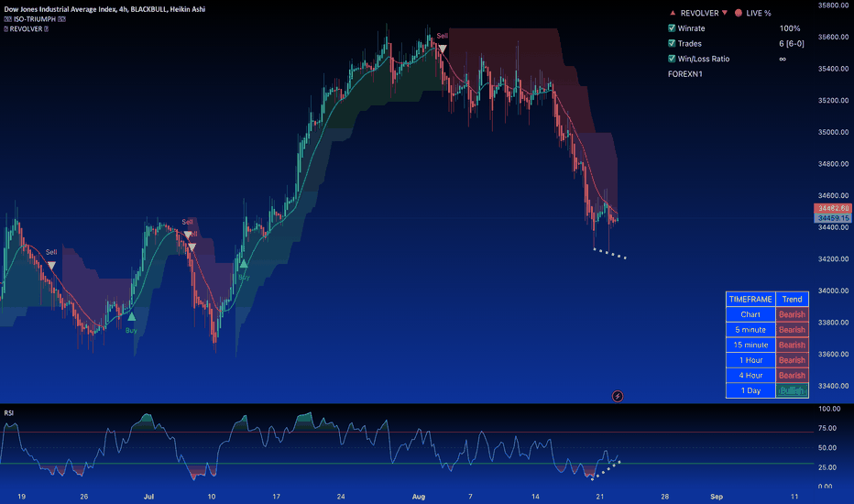Toggle the Win/Loss Ratio checkbox
The width and height of the screenshot is (854, 504).
672,59
